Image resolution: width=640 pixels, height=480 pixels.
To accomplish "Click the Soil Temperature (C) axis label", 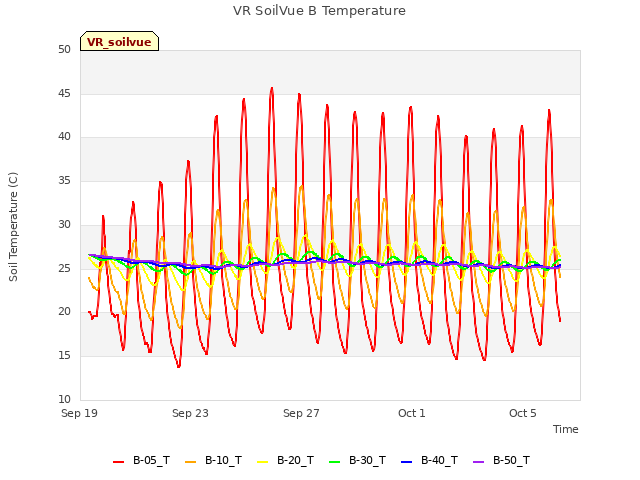I will click(13, 227).
